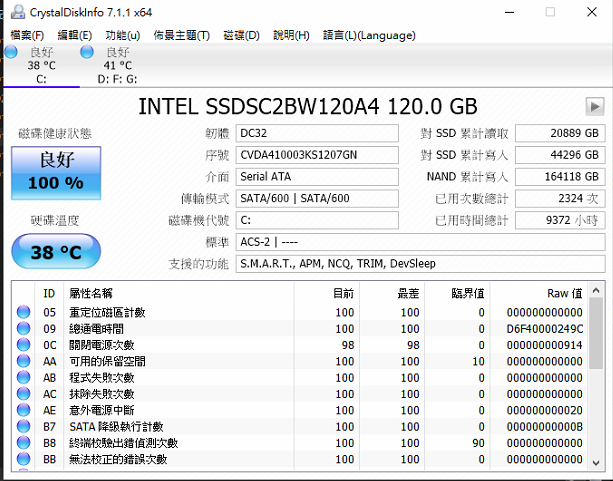Click status orb for attribute 05

23,312
